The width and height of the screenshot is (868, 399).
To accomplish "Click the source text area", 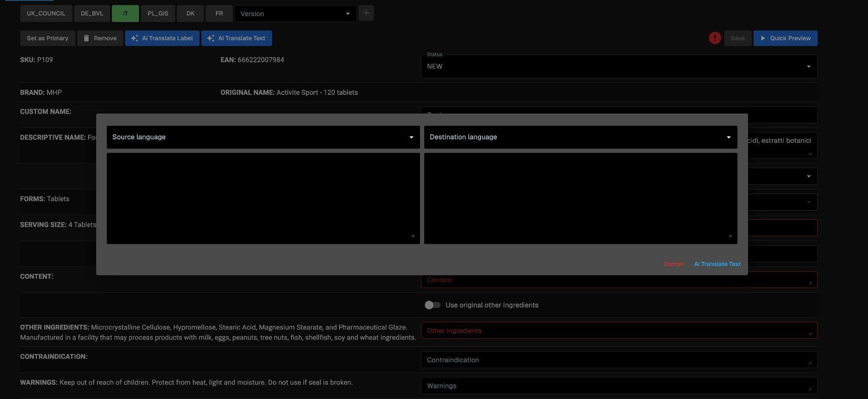I will pyautogui.click(x=263, y=198).
